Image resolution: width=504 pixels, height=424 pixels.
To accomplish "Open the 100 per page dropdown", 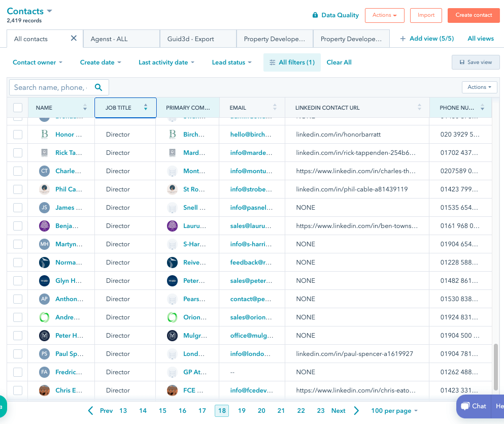I will 394,411.
